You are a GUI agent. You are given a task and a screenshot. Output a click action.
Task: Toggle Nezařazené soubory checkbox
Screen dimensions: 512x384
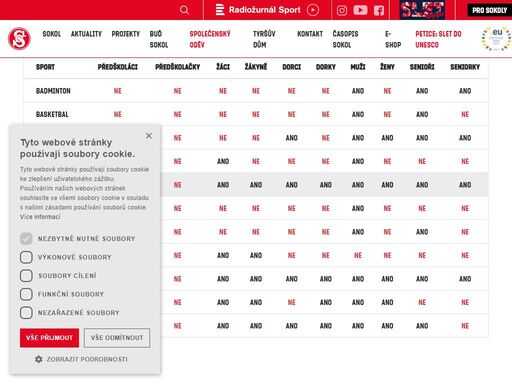(26, 313)
